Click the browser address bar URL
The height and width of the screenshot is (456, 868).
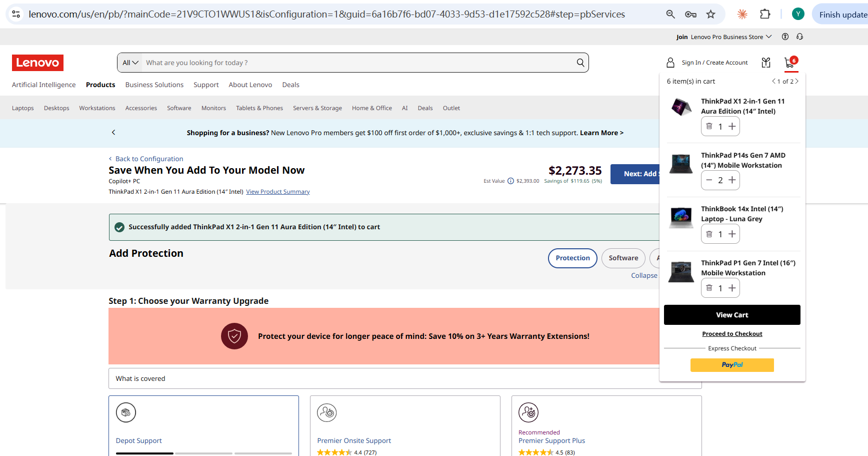(326, 15)
